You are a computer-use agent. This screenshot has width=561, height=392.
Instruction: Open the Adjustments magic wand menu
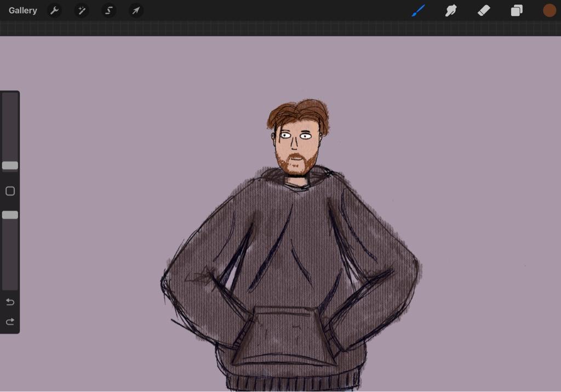pos(82,10)
